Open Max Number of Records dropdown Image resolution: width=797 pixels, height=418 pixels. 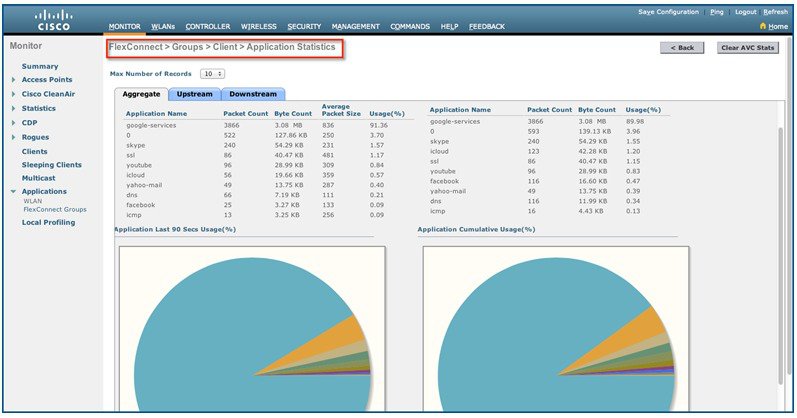212,74
